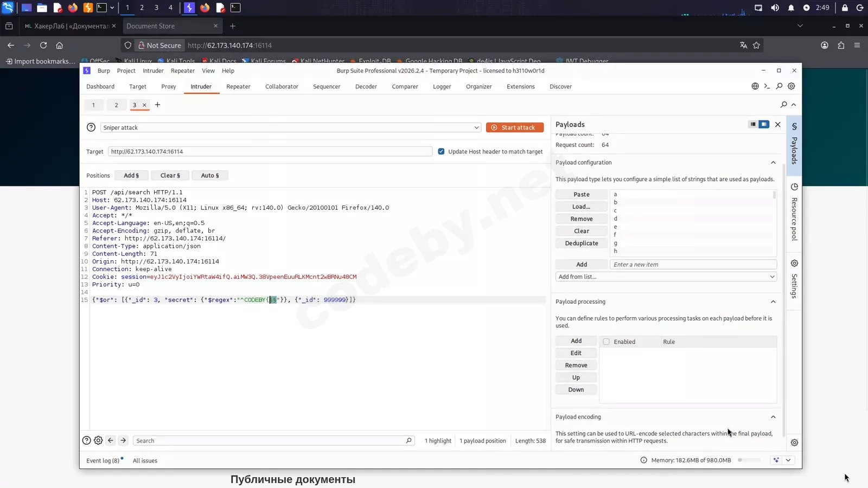Screen dimensions: 868x488
Task: Click the Enter a new item field
Action: tap(693, 265)
